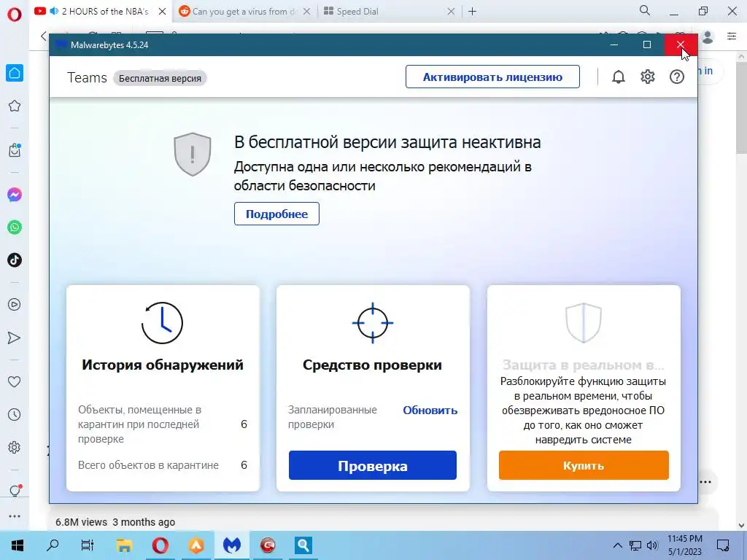Open File Explorer from taskbar
The height and width of the screenshot is (560, 747).
pos(124,545)
